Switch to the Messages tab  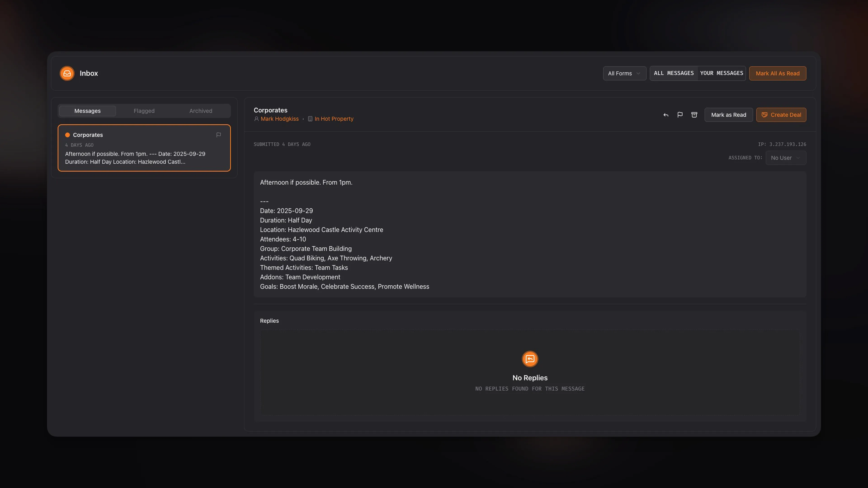(x=88, y=111)
